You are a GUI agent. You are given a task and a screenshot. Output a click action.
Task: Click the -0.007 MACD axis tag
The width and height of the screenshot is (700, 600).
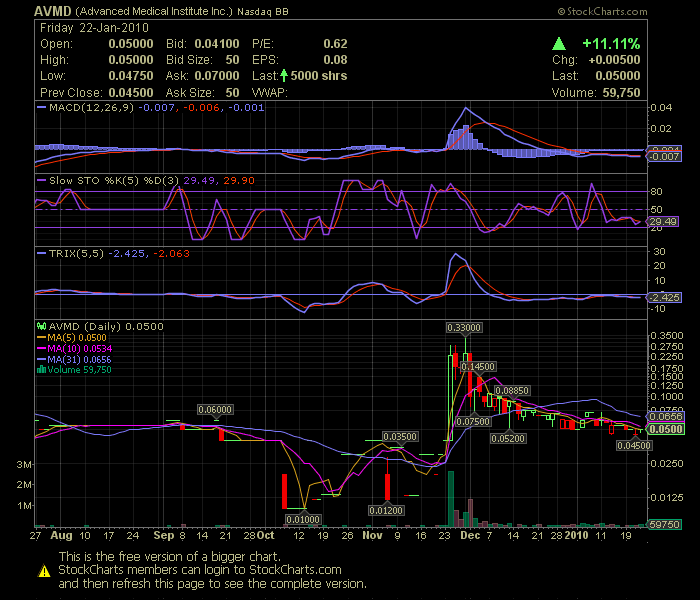click(x=665, y=156)
